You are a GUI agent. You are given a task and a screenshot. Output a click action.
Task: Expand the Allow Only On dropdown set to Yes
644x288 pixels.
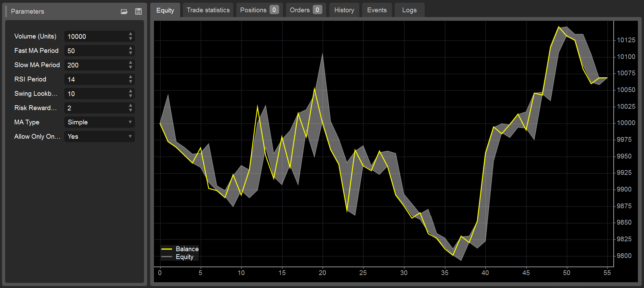[x=99, y=136]
